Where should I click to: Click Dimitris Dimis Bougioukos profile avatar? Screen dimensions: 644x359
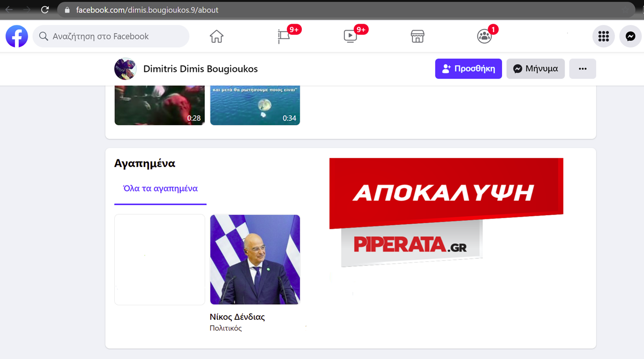(x=125, y=69)
